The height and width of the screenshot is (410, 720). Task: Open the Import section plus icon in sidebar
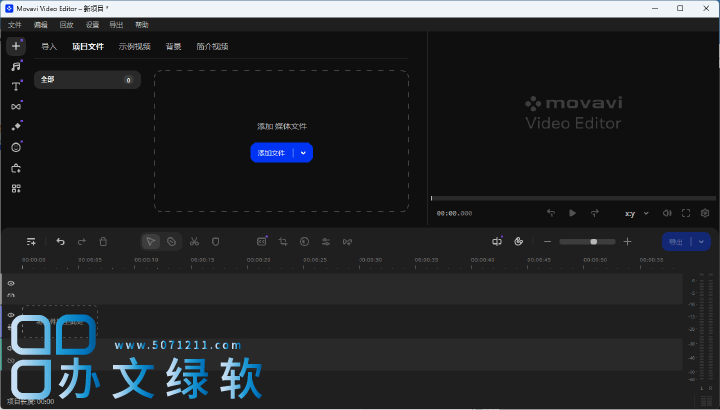tap(16, 46)
